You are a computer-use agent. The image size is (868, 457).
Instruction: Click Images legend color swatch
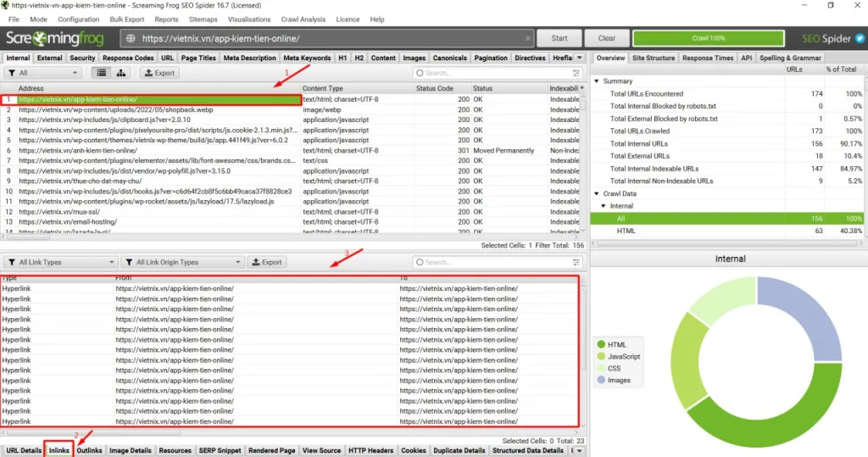pyautogui.click(x=601, y=380)
